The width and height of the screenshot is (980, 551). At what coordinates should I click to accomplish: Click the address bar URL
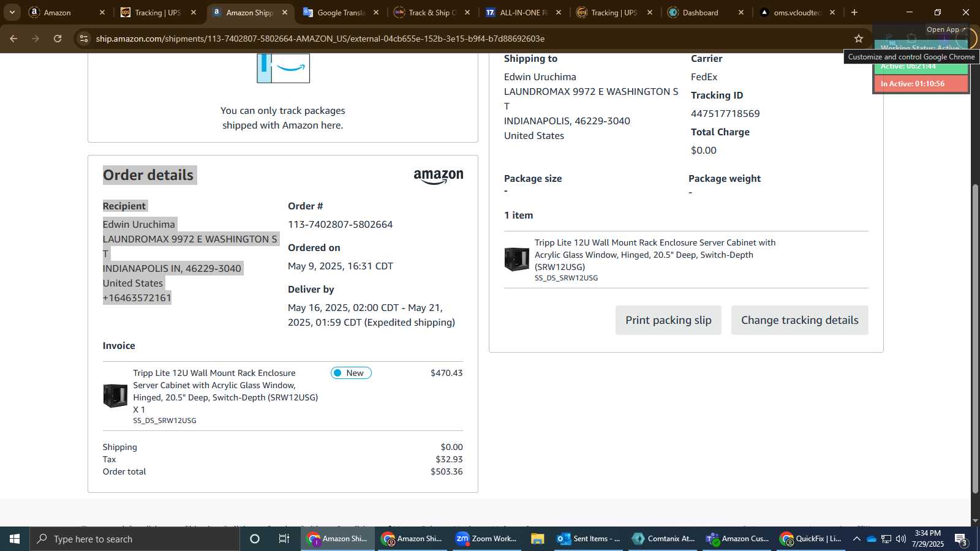pos(320,39)
